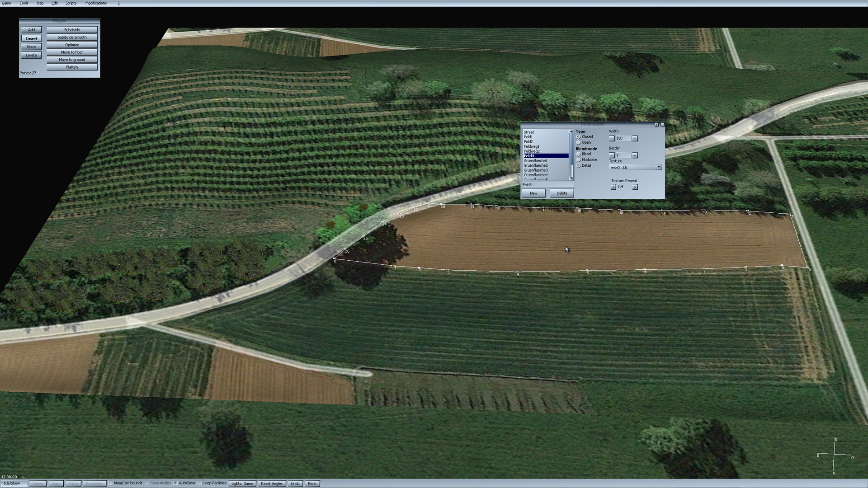Click the Subdivide Smooth button

(72, 38)
